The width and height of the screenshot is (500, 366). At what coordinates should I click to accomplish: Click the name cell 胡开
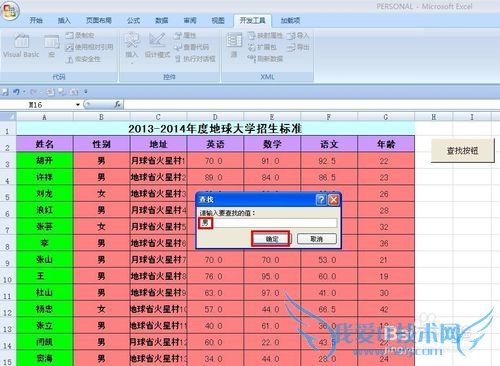click(x=45, y=161)
